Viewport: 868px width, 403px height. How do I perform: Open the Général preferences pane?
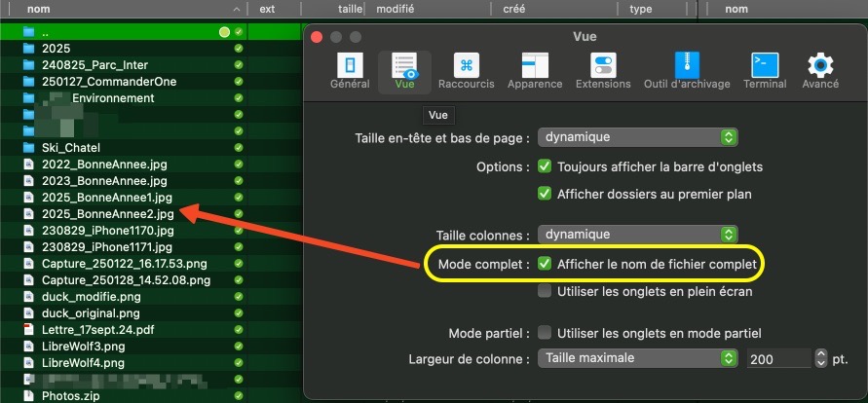(350, 67)
